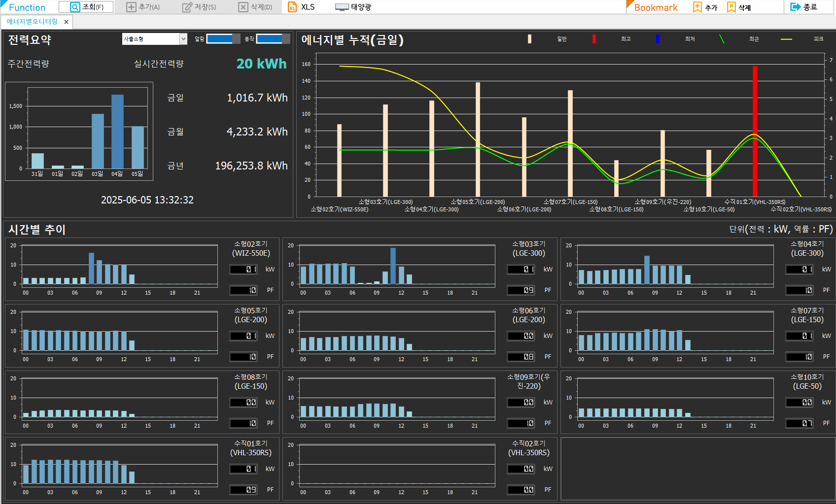The width and height of the screenshot is (836, 504).
Task: Open the 태양광 monitor view
Action: [x=353, y=7]
